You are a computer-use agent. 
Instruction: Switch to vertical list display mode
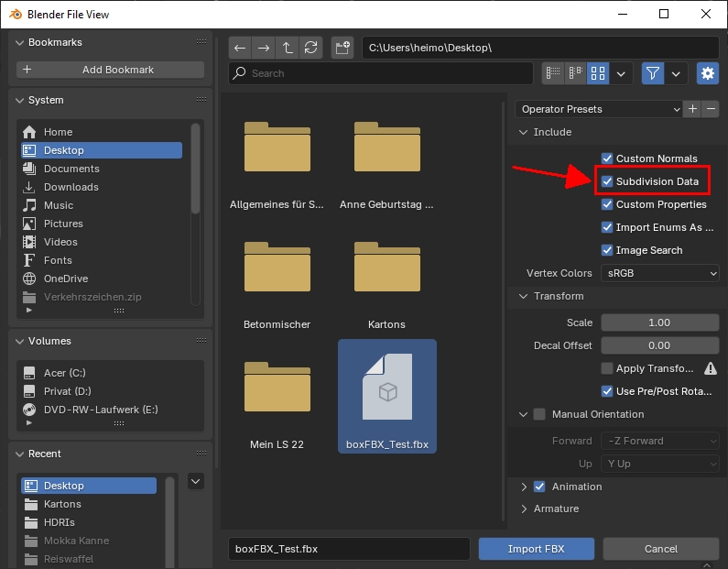pyautogui.click(x=553, y=73)
